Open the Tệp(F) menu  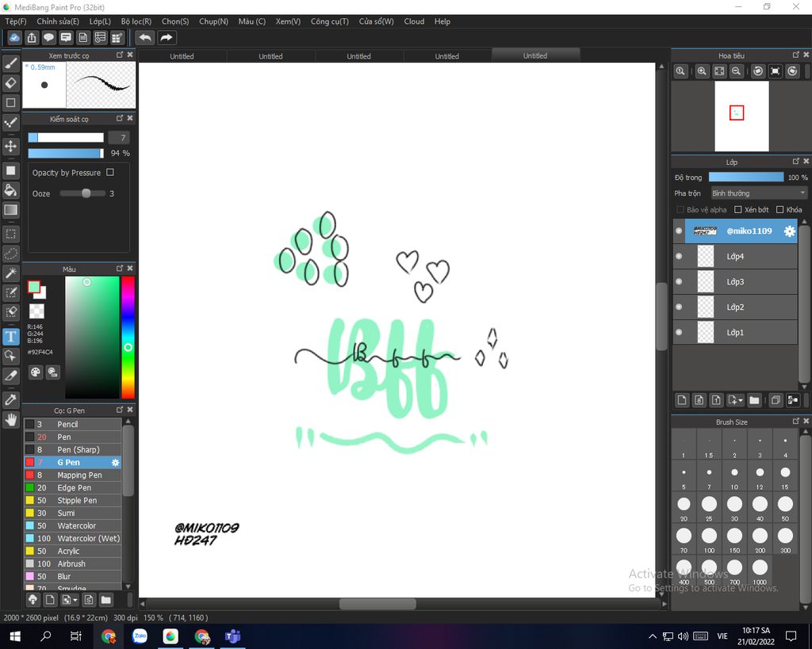click(x=16, y=21)
